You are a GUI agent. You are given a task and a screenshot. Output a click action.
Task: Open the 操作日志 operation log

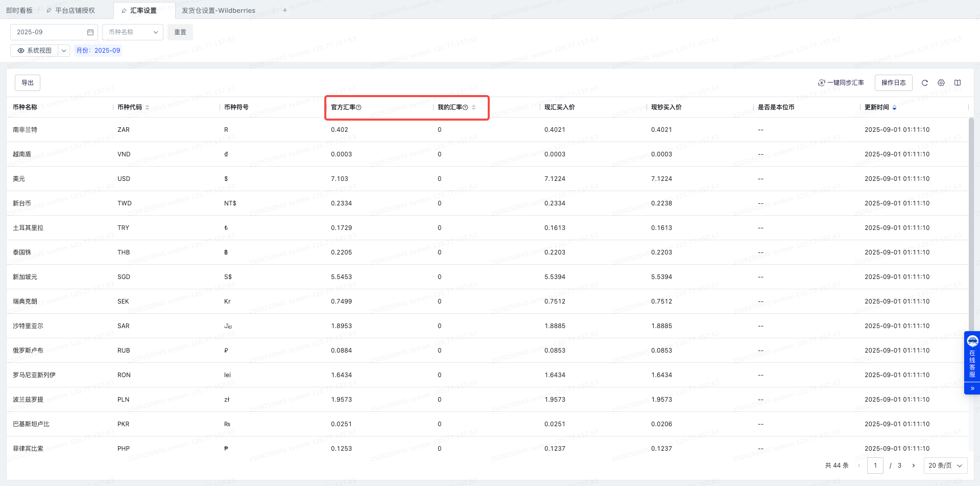893,83
